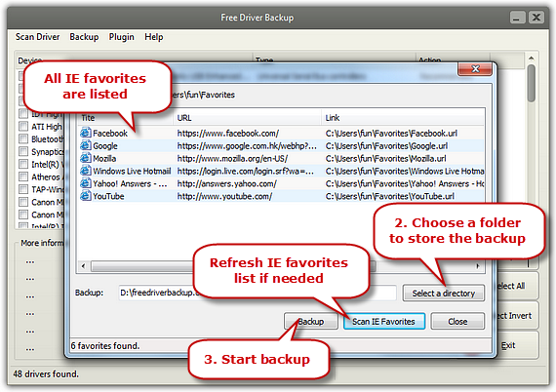Enable the Synaptics driver checkbox

(x=23, y=151)
